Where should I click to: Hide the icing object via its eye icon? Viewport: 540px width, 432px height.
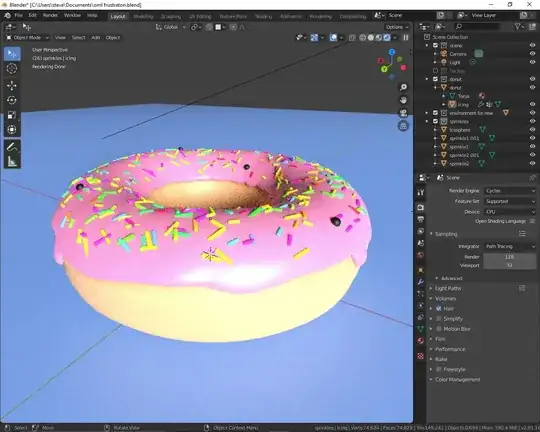click(x=532, y=104)
